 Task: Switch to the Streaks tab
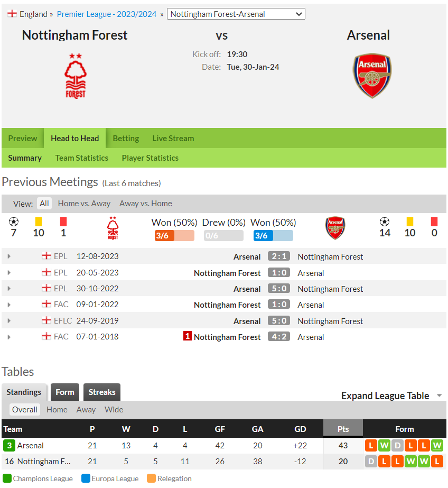101,392
